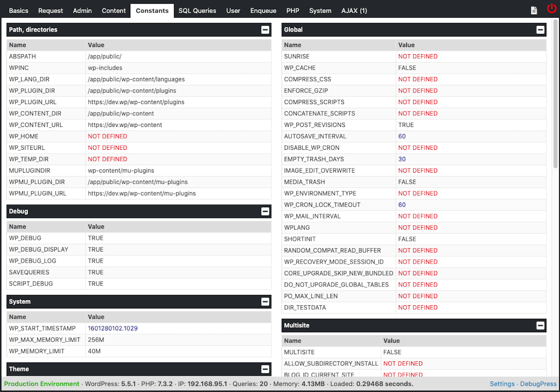
Task: Open the SQL Queries tab
Action: click(x=197, y=11)
